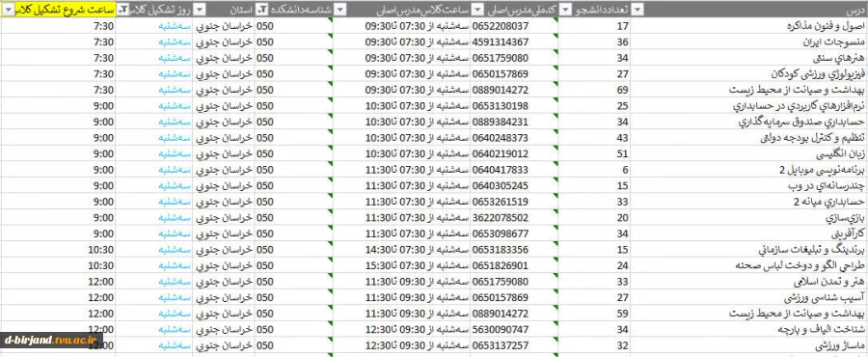The height and width of the screenshot is (357, 868).
Task: Select course cell حسابداري صندوق سرمايه‌گذاري
Action: 749,122
